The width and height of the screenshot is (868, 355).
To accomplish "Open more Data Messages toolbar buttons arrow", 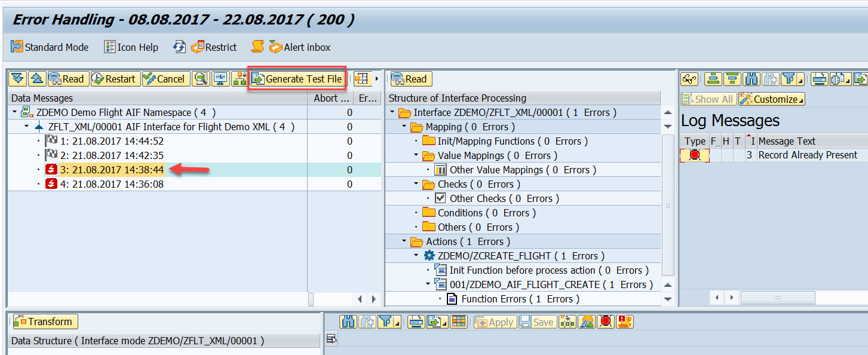I will [x=376, y=78].
